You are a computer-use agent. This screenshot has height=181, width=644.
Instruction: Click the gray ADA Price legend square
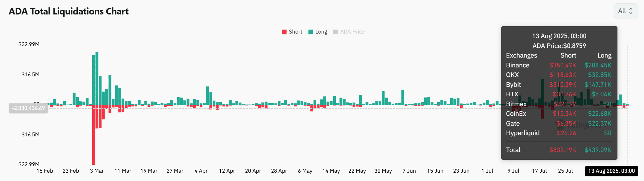click(x=336, y=32)
